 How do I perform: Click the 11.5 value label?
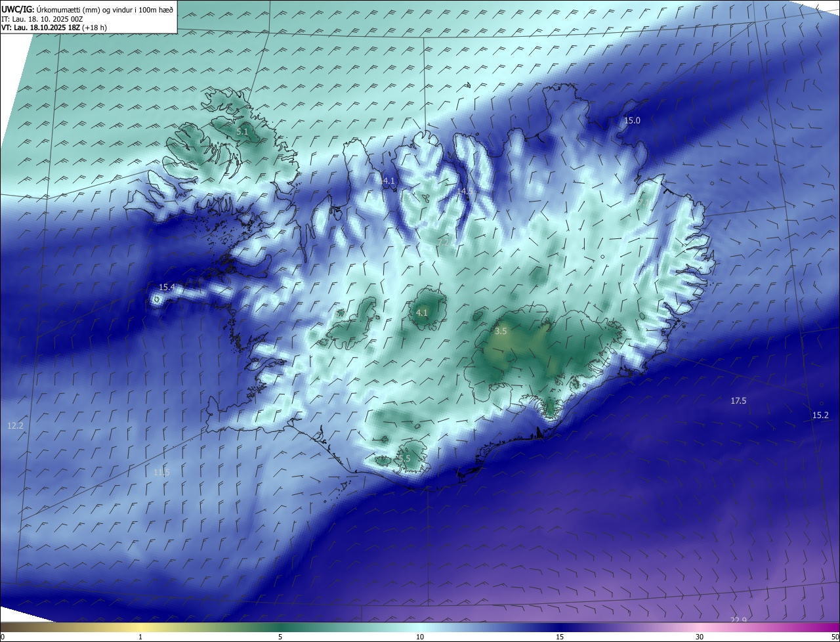pyautogui.click(x=161, y=472)
